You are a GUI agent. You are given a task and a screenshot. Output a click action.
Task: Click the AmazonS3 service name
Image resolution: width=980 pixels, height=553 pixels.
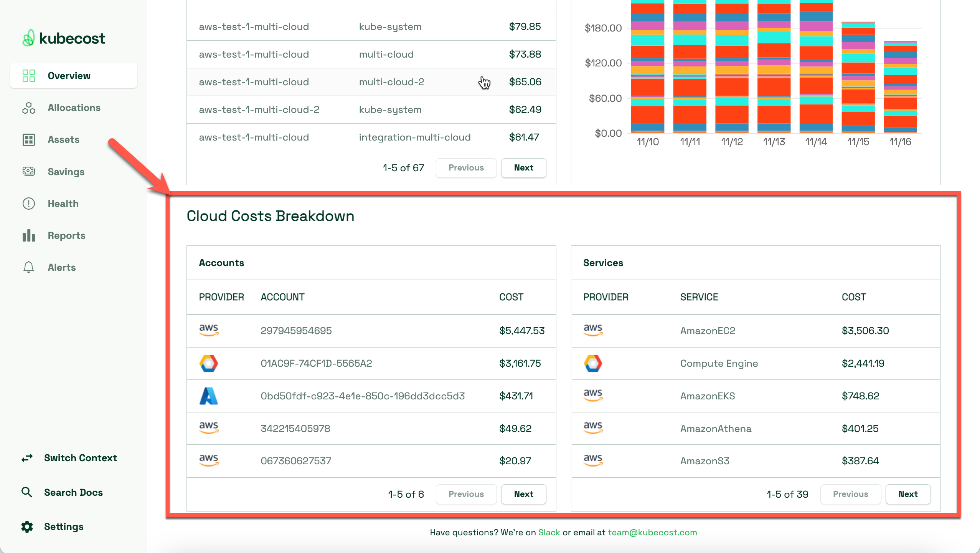click(705, 461)
